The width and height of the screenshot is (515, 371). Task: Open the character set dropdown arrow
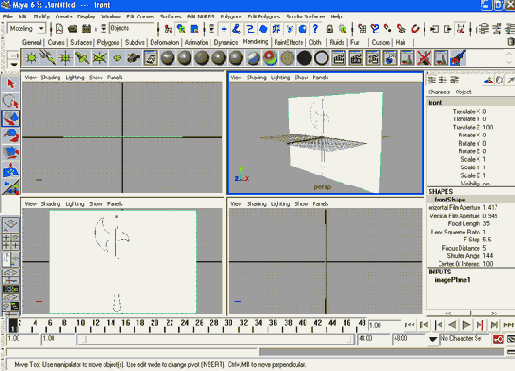coord(433,339)
